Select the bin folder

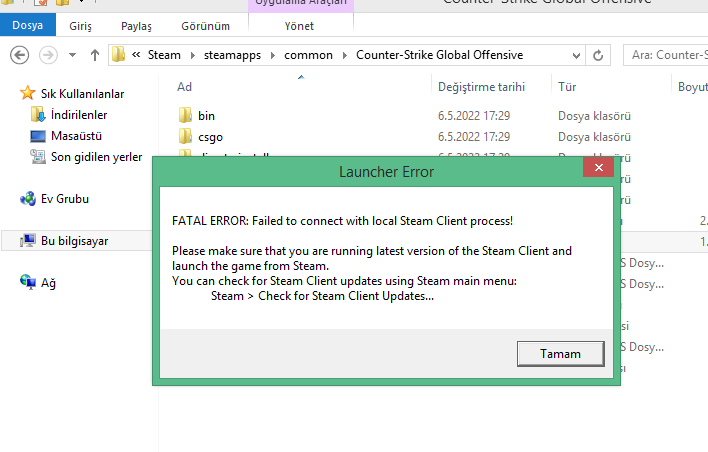point(206,116)
